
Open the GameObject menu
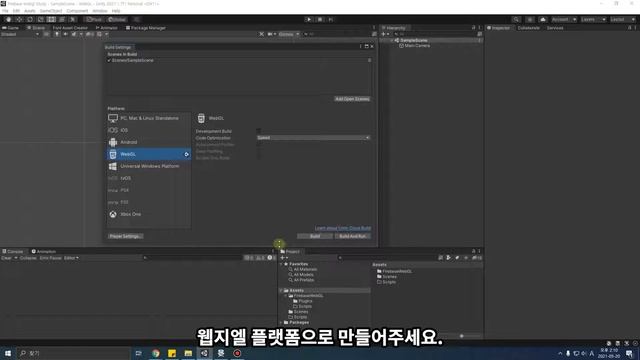51,11
